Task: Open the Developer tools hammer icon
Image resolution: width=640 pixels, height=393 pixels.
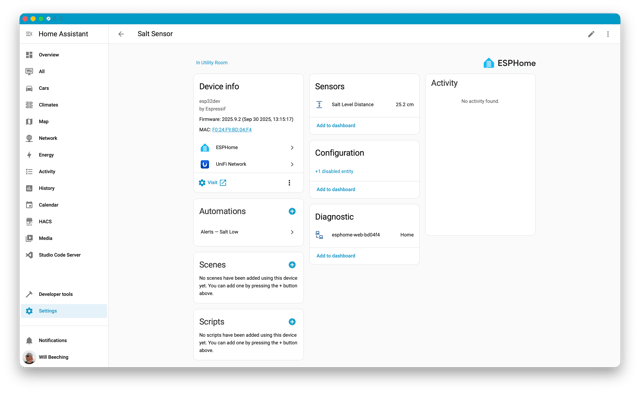Action: (x=29, y=294)
